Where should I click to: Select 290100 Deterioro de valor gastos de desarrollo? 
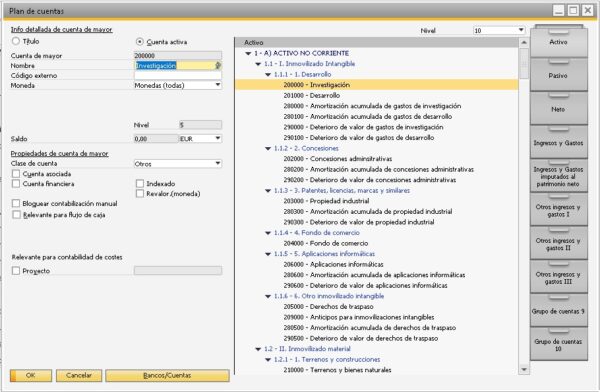(359, 138)
